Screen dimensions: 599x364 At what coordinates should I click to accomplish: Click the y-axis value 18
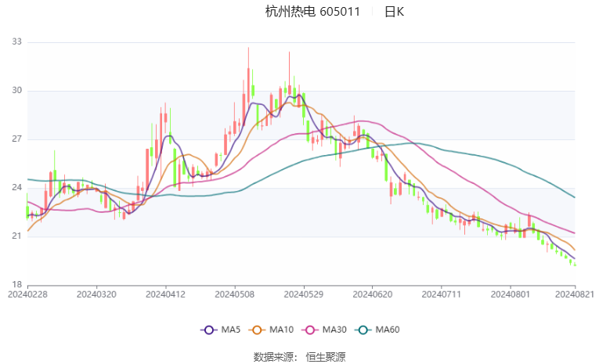point(16,285)
